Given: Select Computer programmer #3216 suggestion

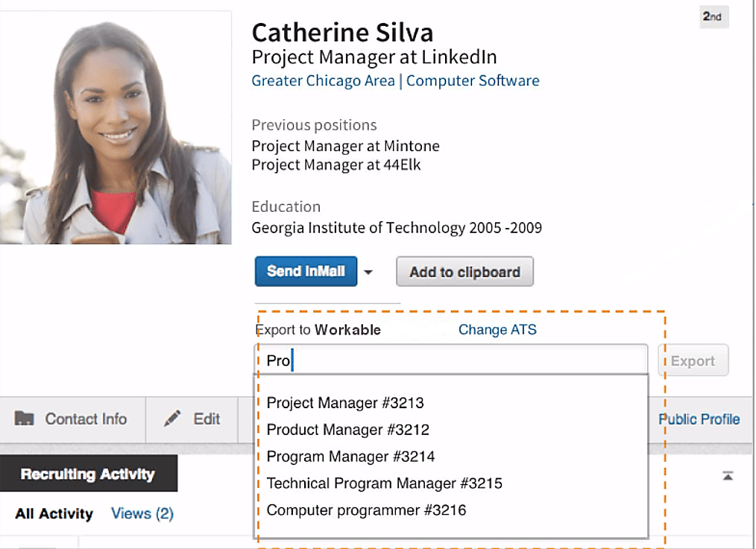Looking at the screenshot, I should (x=366, y=510).
